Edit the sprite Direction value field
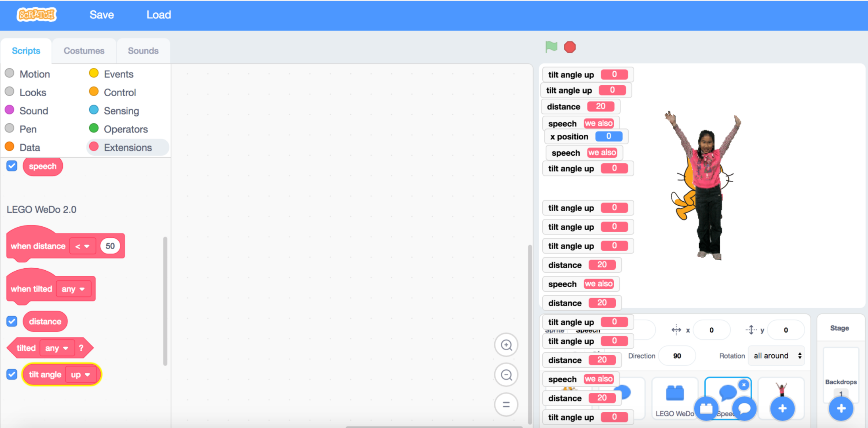This screenshot has width=868, height=428. pos(677,355)
